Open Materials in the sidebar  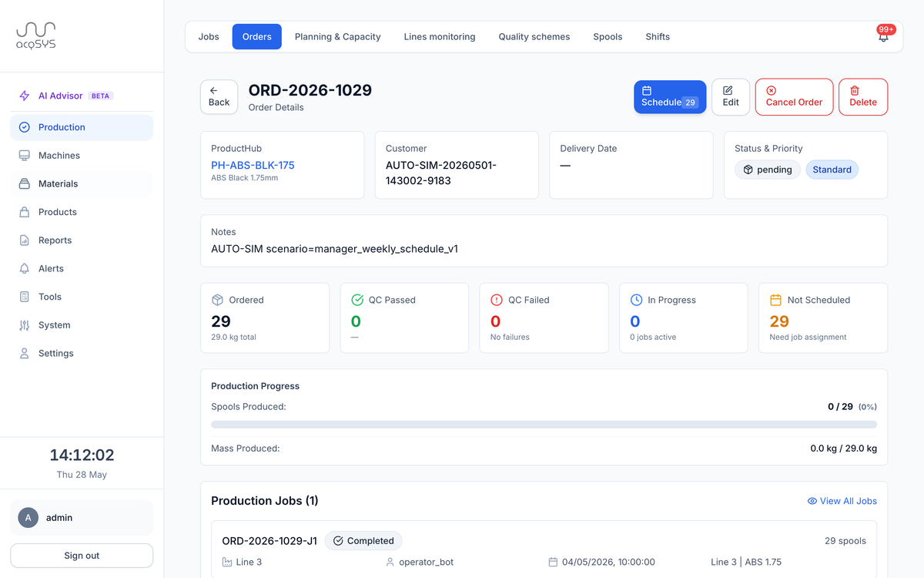point(82,183)
